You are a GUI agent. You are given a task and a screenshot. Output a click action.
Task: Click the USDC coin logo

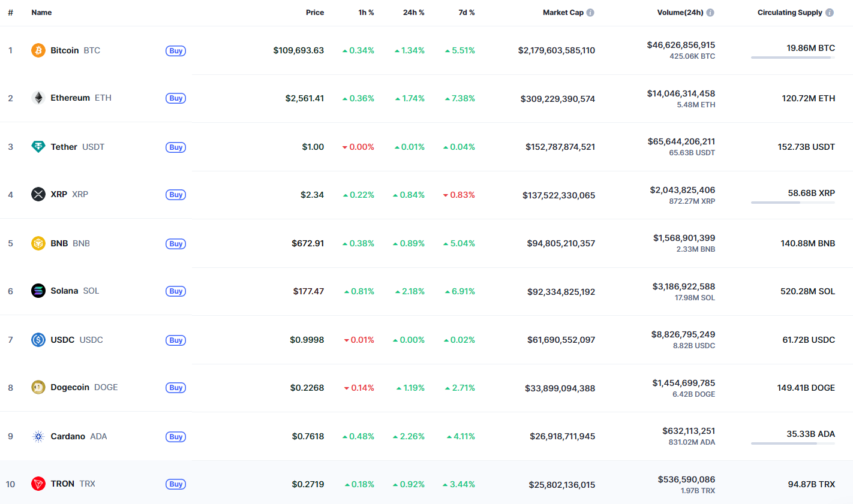38,340
